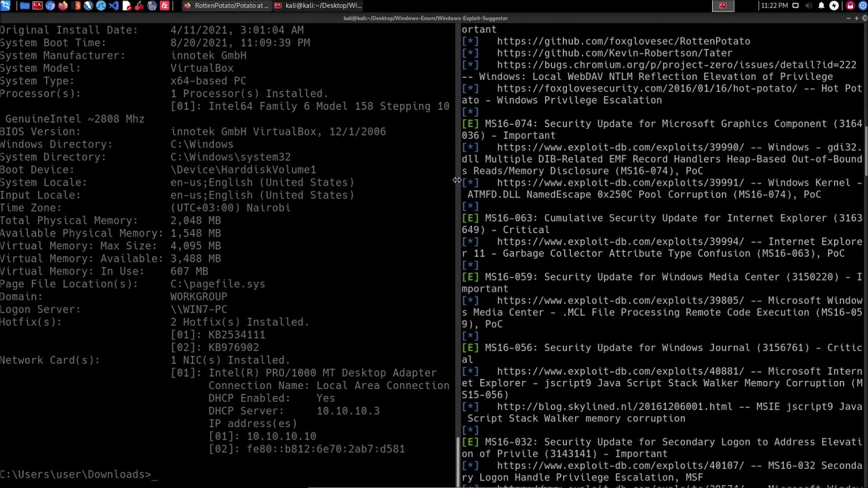Click the exploit-db exploits/40881 URL
This screenshot has width=868, height=488.
pyautogui.click(x=620, y=371)
